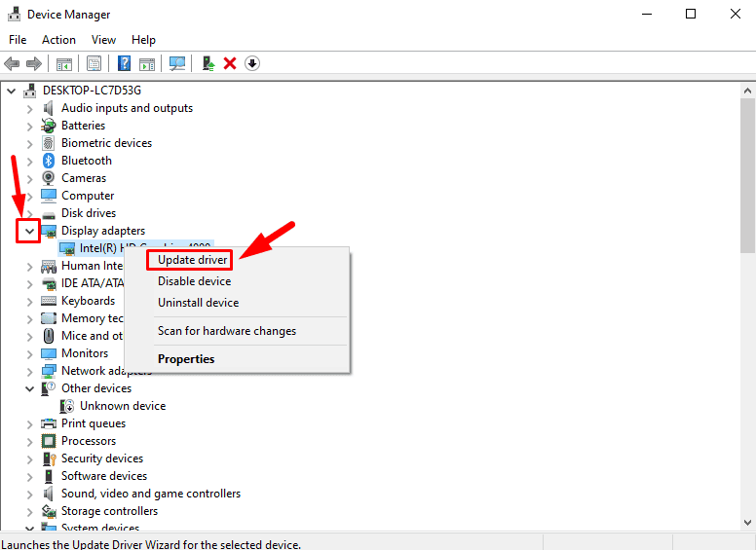Click the Cameras webcam icon
The height and width of the screenshot is (550, 756).
coord(48,178)
